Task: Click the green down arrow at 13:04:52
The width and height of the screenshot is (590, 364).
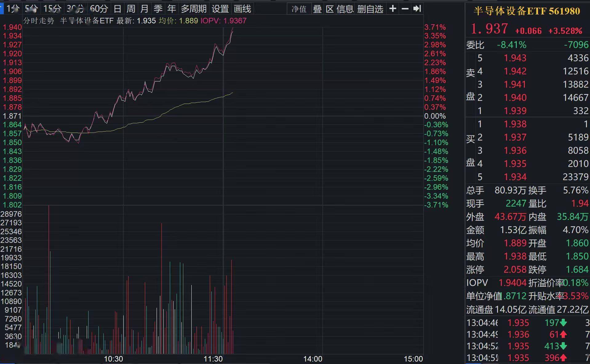Action: point(563,346)
